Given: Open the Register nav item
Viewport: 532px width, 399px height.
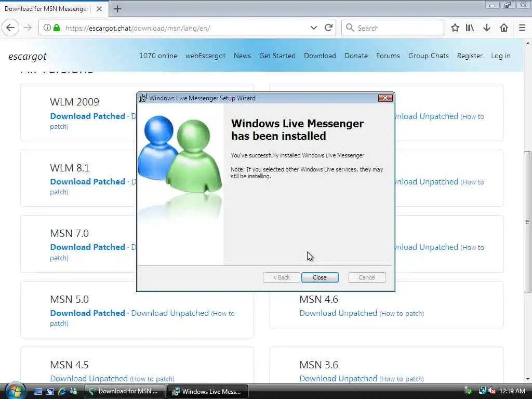Looking at the screenshot, I should (x=470, y=56).
